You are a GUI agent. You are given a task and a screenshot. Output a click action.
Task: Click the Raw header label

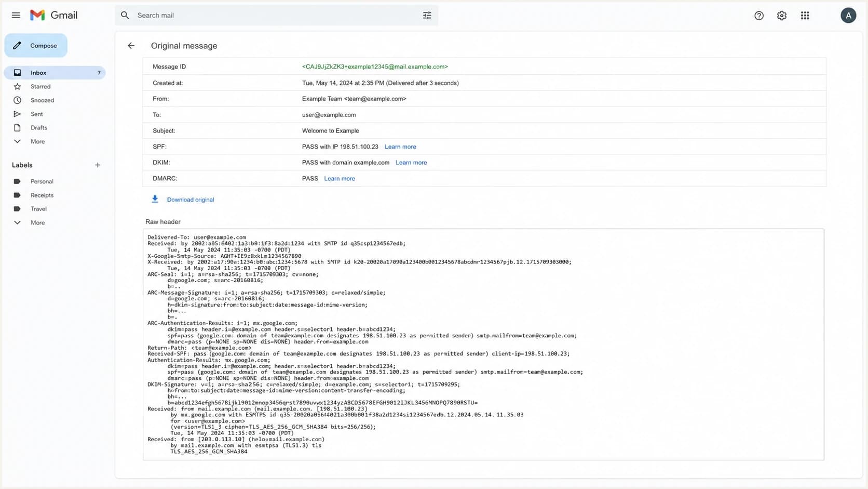(x=163, y=221)
